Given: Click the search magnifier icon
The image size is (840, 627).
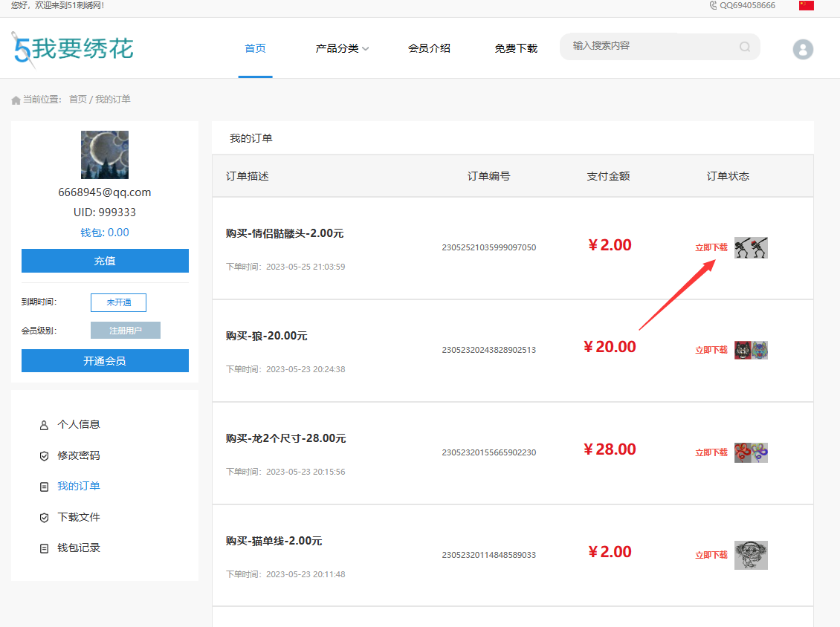Looking at the screenshot, I should coord(745,47).
